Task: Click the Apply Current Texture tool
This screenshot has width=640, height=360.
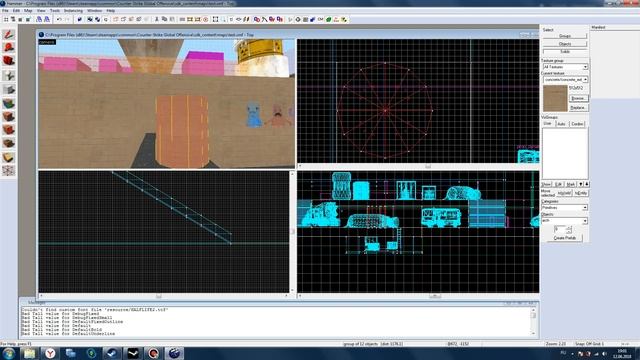Action: pos(9,116)
